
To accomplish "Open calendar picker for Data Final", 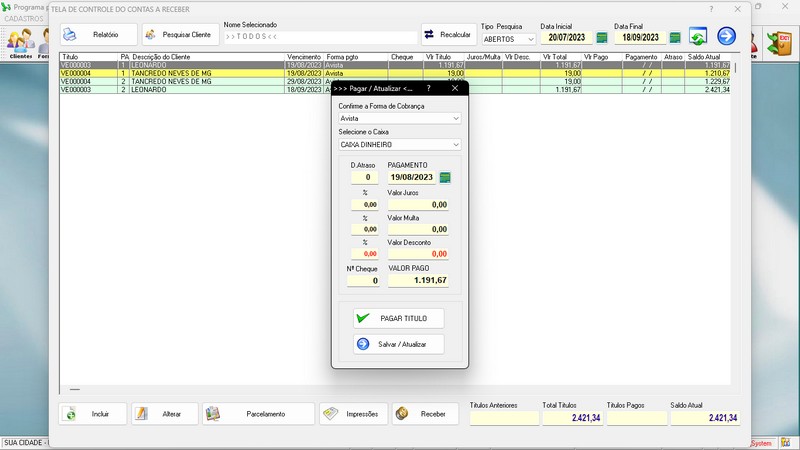I will [x=675, y=38].
